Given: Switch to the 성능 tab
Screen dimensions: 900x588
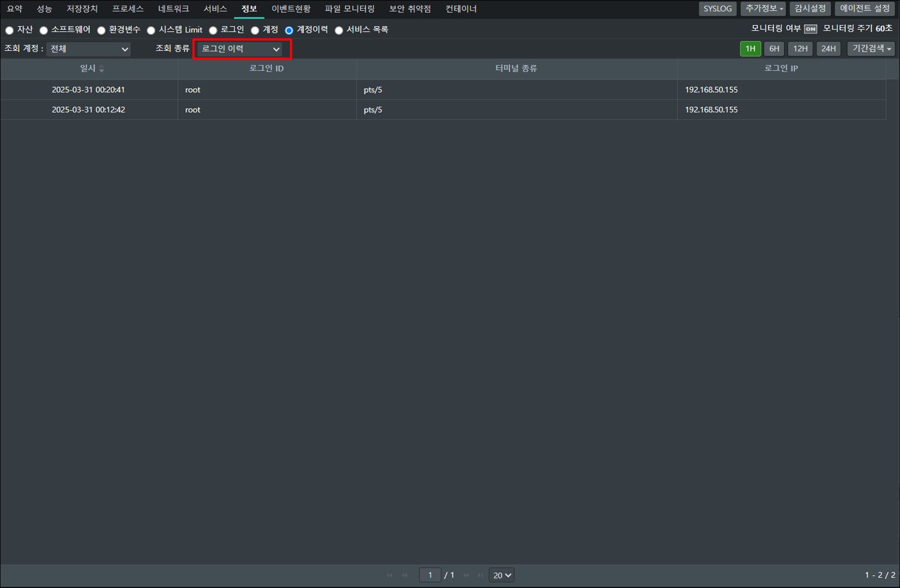Looking at the screenshot, I should [x=44, y=9].
